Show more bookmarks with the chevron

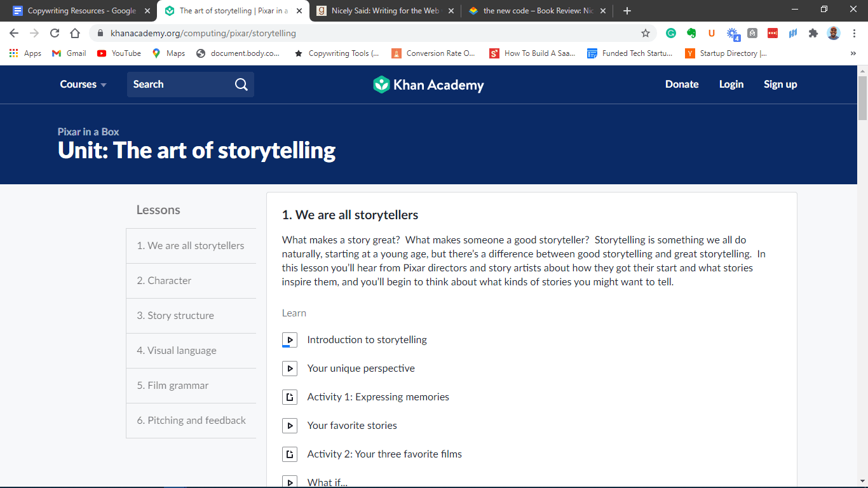(853, 53)
